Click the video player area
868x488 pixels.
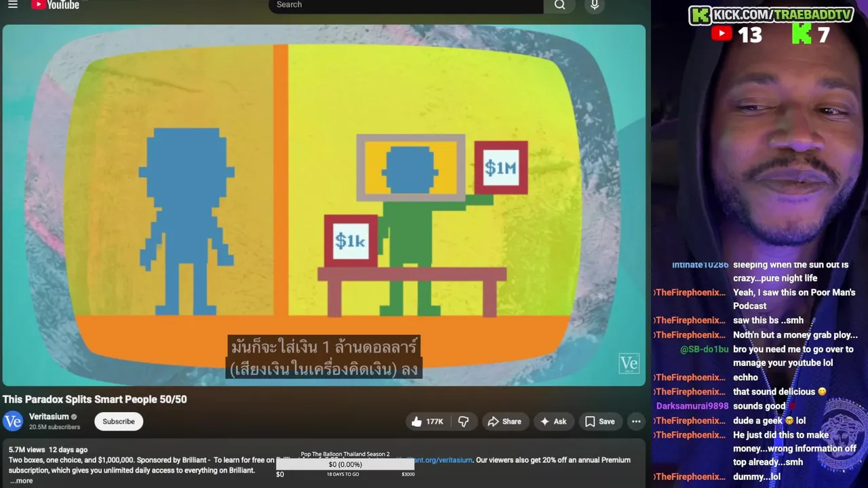tap(323, 205)
